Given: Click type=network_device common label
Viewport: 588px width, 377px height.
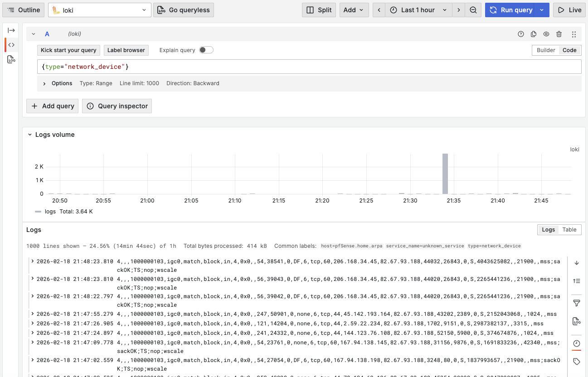Looking at the screenshot, I should coord(495,246).
